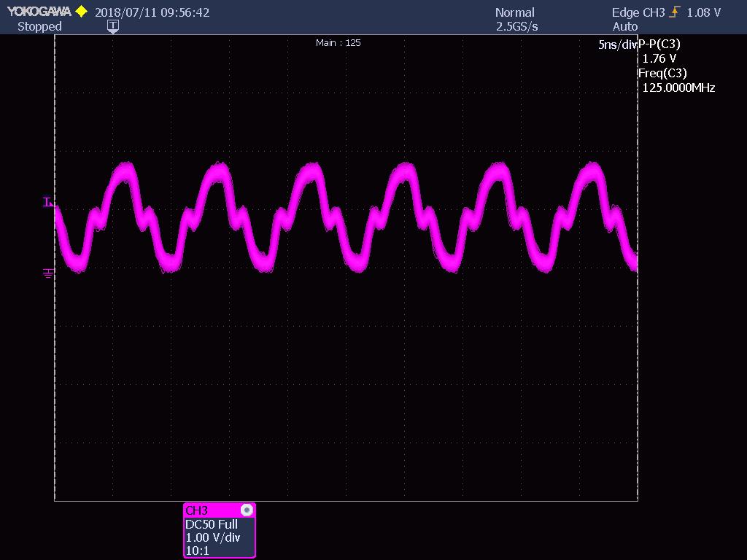Click the '10:1' probe ratio text

click(x=197, y=551)
